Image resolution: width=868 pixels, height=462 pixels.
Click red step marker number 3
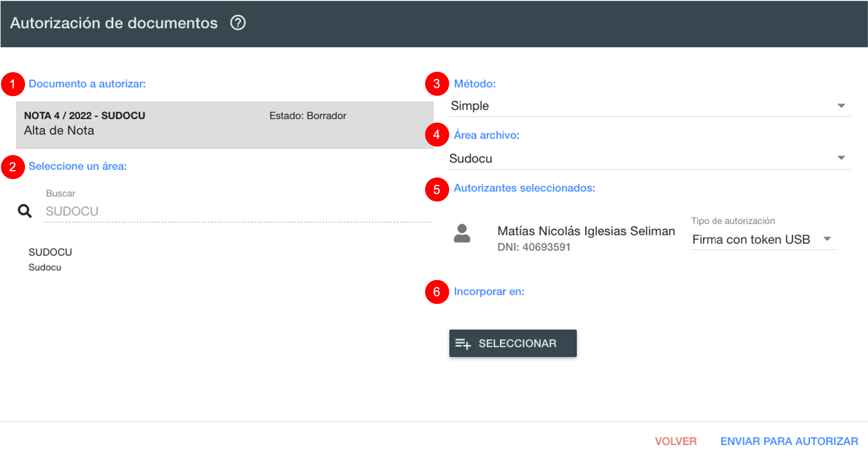click(x=437, y=83)
